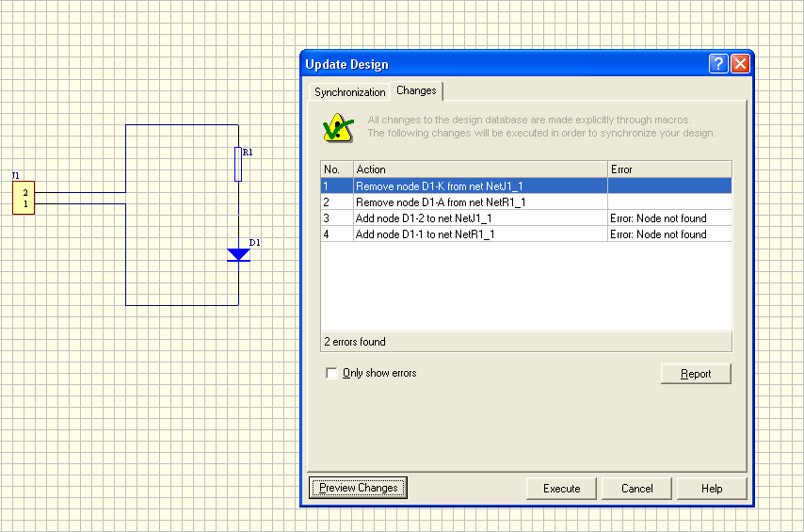
Task: Select row 'Add node D1-2 to net NetJ1_1'
Action: 526,218
